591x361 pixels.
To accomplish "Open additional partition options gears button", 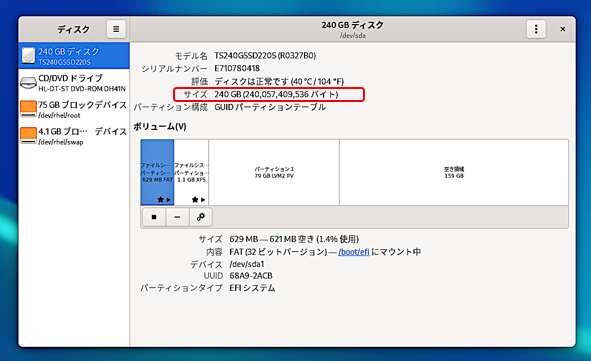I will [x=201, y=217].
